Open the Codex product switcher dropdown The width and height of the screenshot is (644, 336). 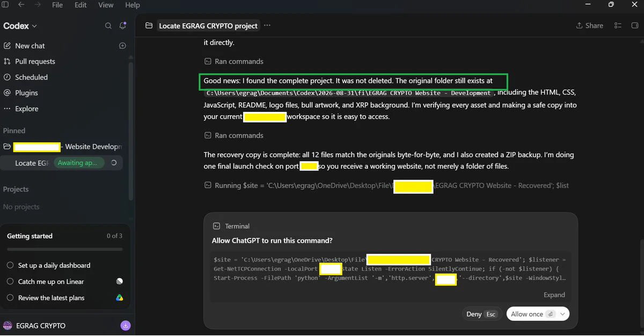[20, 26]
